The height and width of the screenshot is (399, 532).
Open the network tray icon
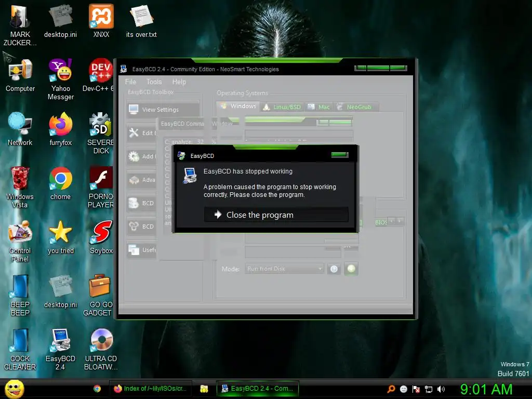pyautogui.click(x=429, y=389)
